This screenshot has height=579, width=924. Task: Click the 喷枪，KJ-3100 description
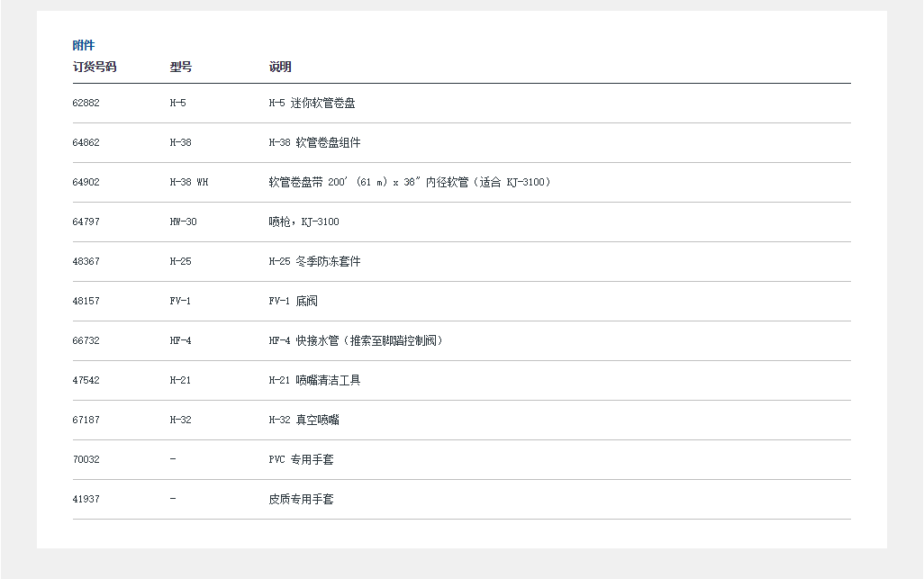(x=303, y=222)
